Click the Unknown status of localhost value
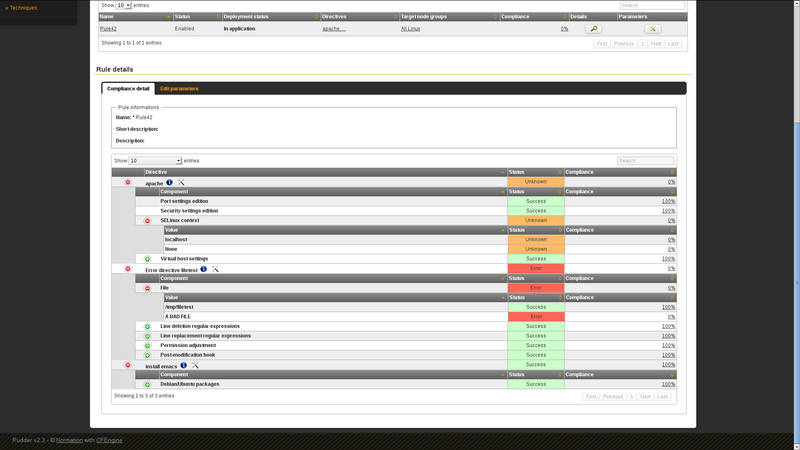The image size is (800, 450). (x=536, y=240)
